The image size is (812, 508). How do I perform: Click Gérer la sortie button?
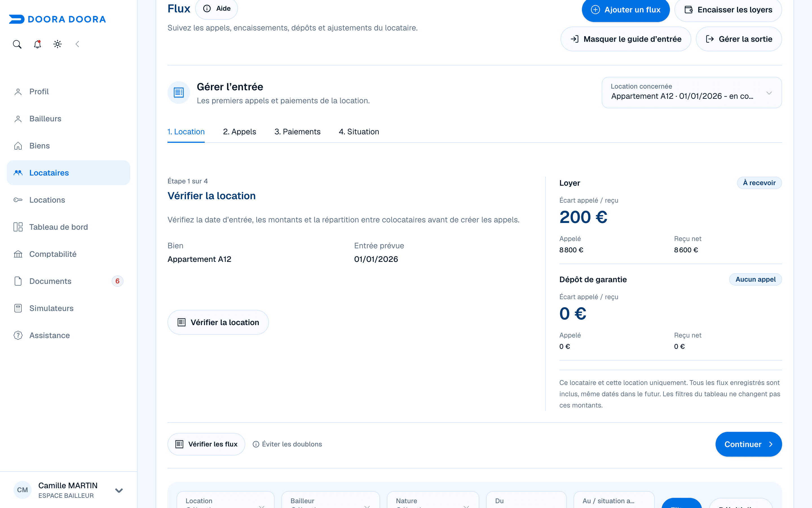pos(739,39)
